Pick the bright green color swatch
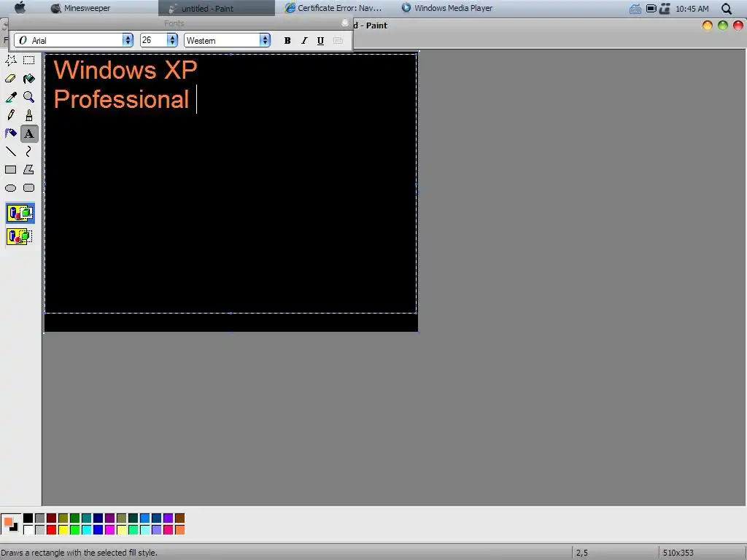The height and width of the screenshot is (560, 747). click(x=75, y=529)
